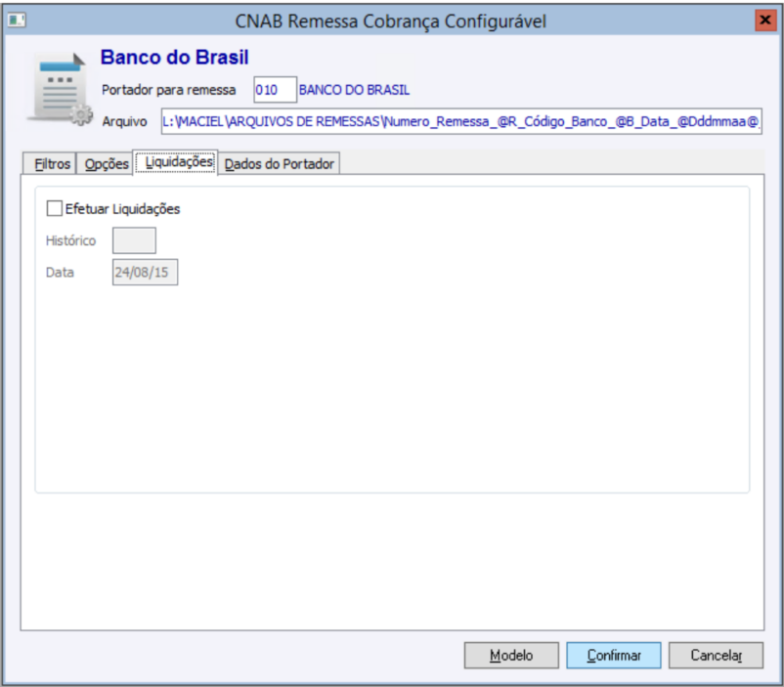Enable Efetuar Liquidações checkbox
The image size is (784, 687).
(54, 208)
